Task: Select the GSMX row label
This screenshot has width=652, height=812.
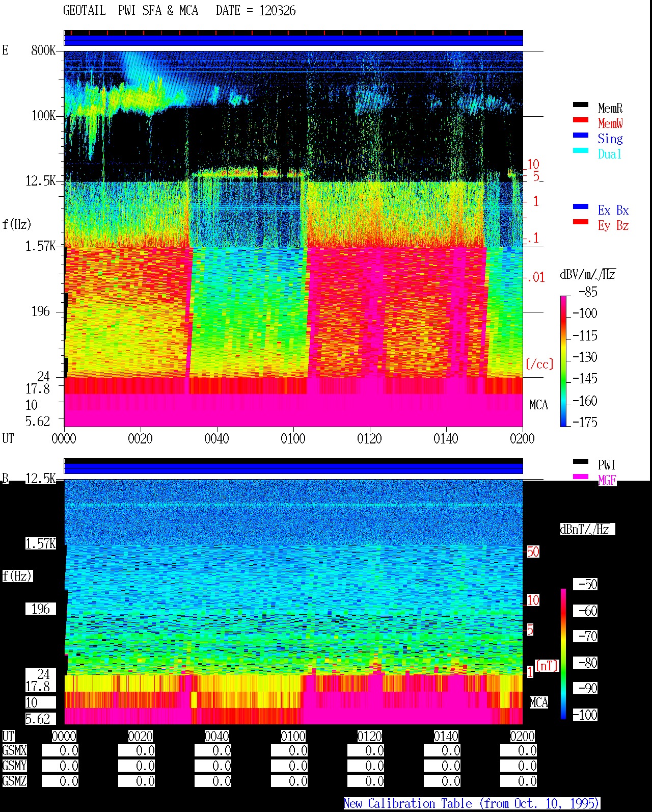Action: point(14,750)
